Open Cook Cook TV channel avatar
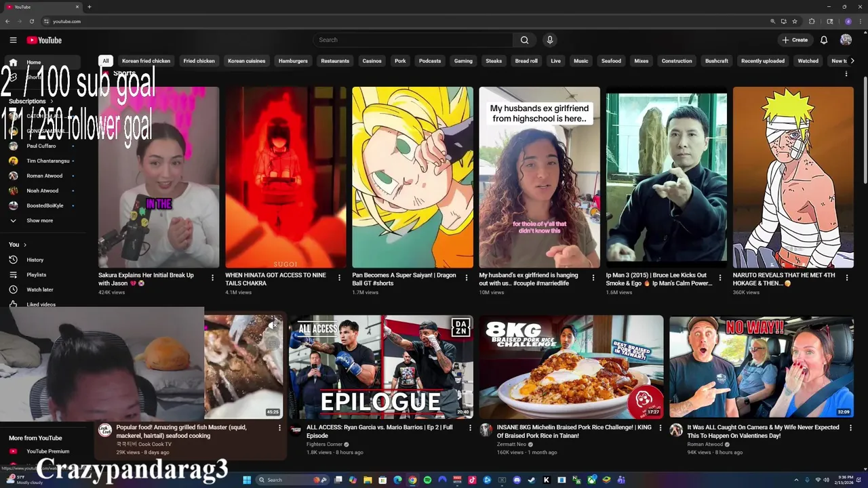Image resolution: width=868 pixels, height=488 pixels. [x=105, y=430]
